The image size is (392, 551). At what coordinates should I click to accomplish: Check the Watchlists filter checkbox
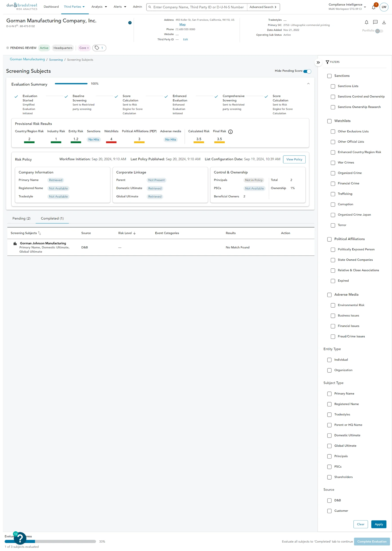point(329,121)
